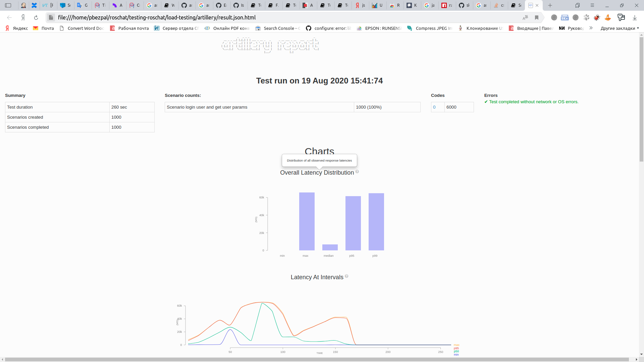Open the browser menu (hamburger icon)

coord(592,5)
